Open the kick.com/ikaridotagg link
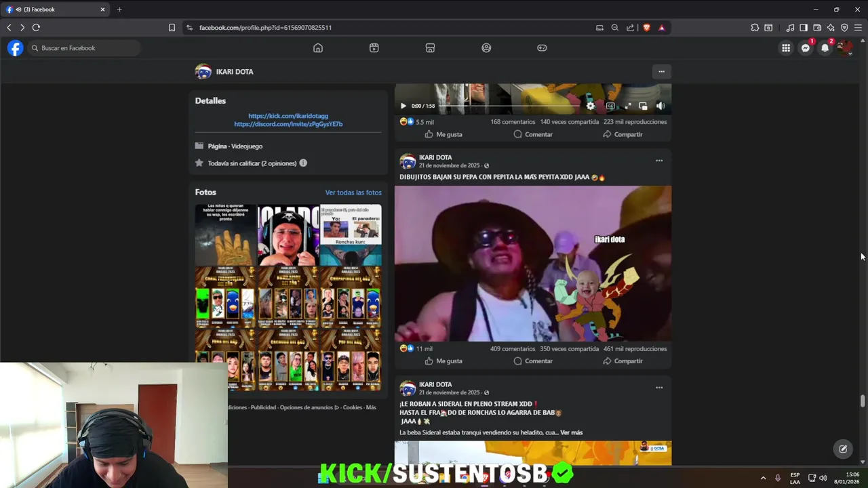 point(288,116)
